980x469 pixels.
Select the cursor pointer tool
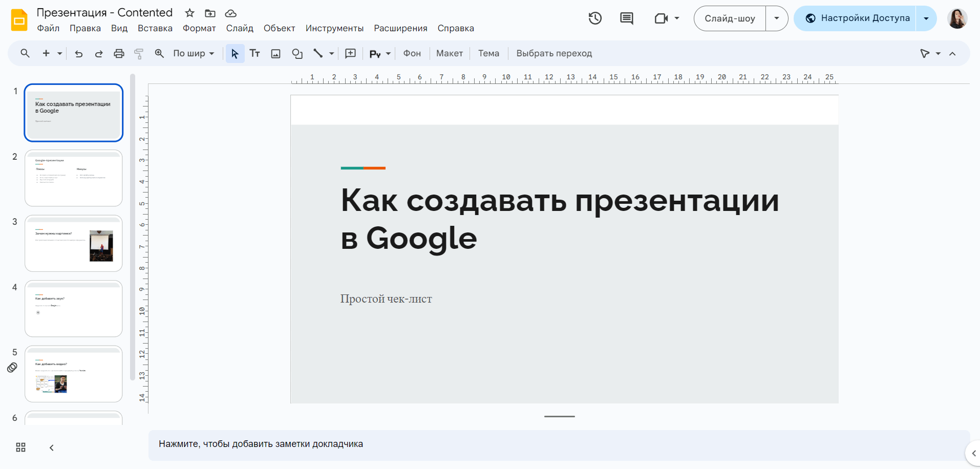pos(235,53)
